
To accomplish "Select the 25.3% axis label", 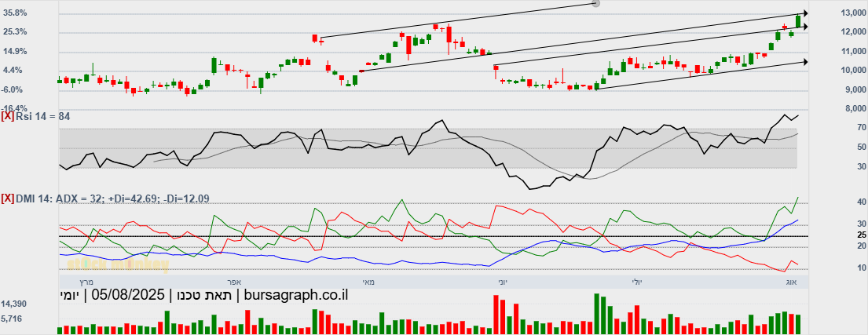I will pos(16,32).
